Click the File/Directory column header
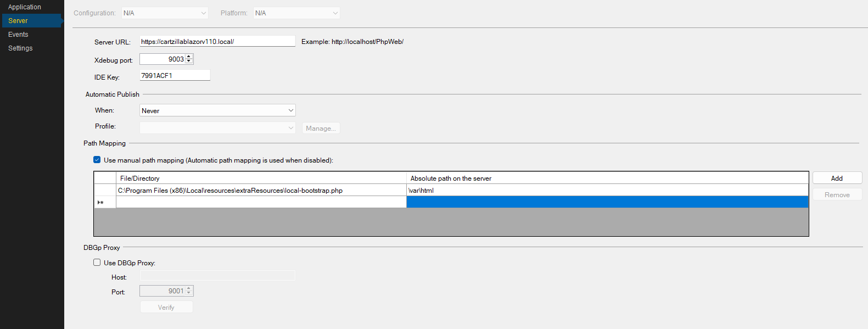 [261, 179]
